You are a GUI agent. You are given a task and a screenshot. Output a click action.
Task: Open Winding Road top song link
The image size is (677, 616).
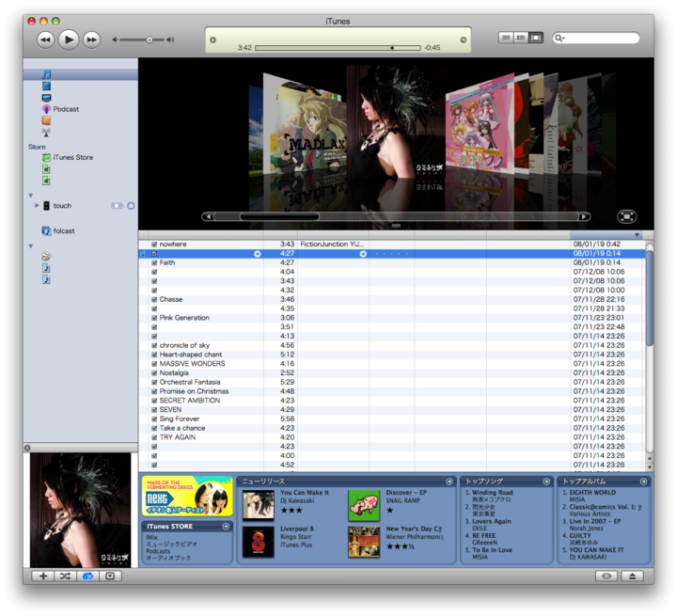[x=492, y=493]
